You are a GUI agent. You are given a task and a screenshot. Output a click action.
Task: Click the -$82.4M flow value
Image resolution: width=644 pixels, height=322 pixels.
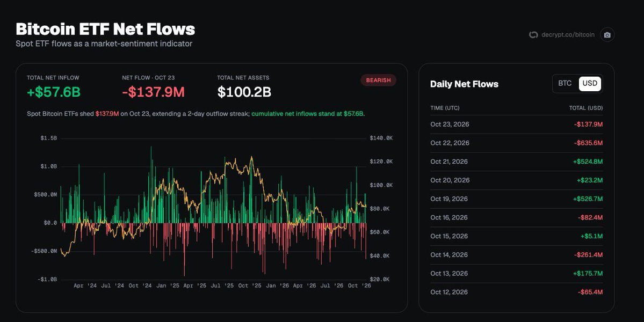[590, 217]
